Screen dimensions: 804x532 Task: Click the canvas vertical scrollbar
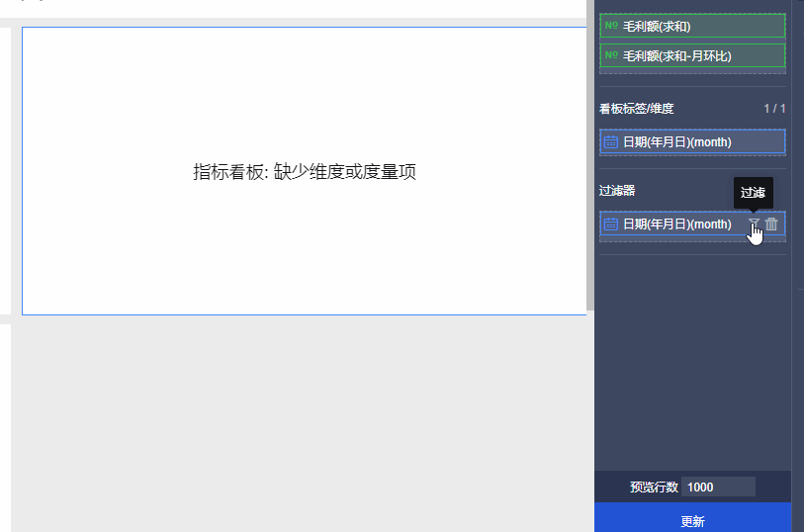pos(590,155)
